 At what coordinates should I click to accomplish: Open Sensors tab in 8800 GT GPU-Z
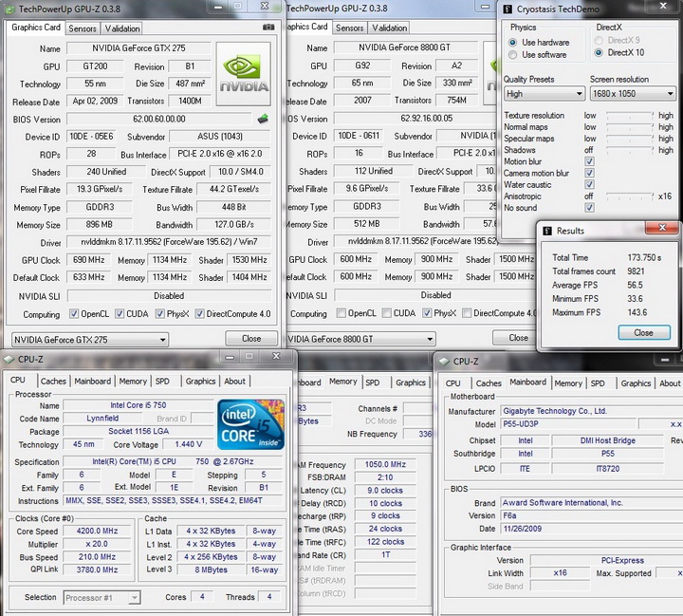point(349,28)
